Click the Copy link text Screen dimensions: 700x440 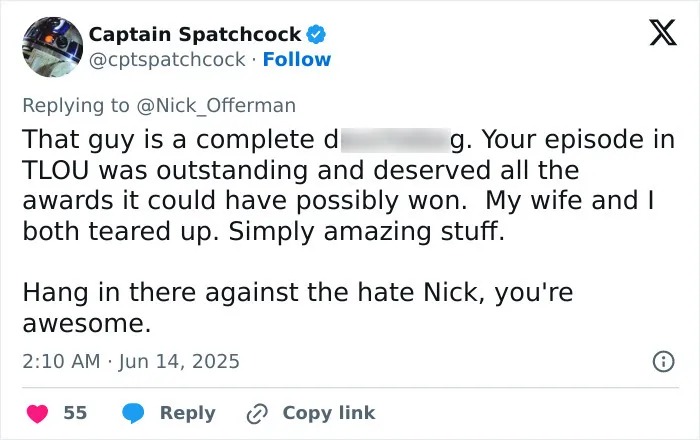[329, 413]
